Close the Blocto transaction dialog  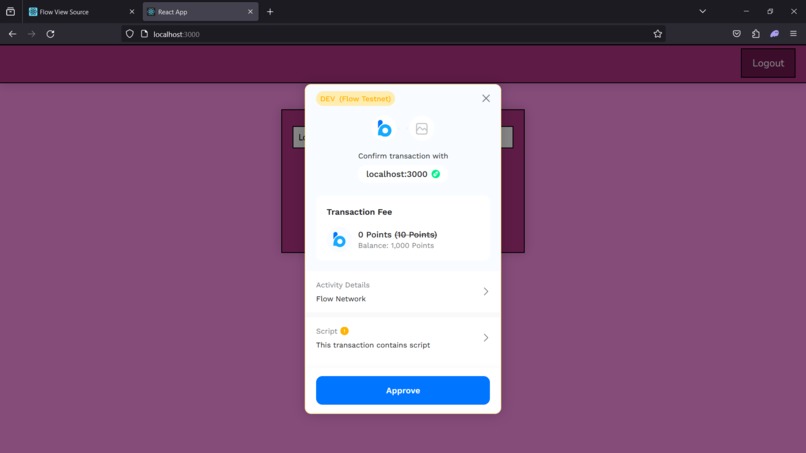tap(486, 98)
